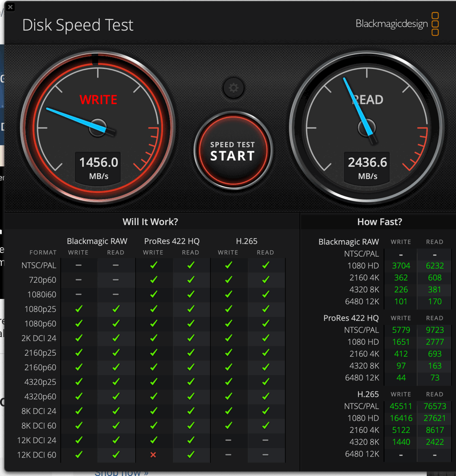The height and width of the screenshot is (476, 456).
Task: Click the Disk Speed Test title
Action: [78, 25]
